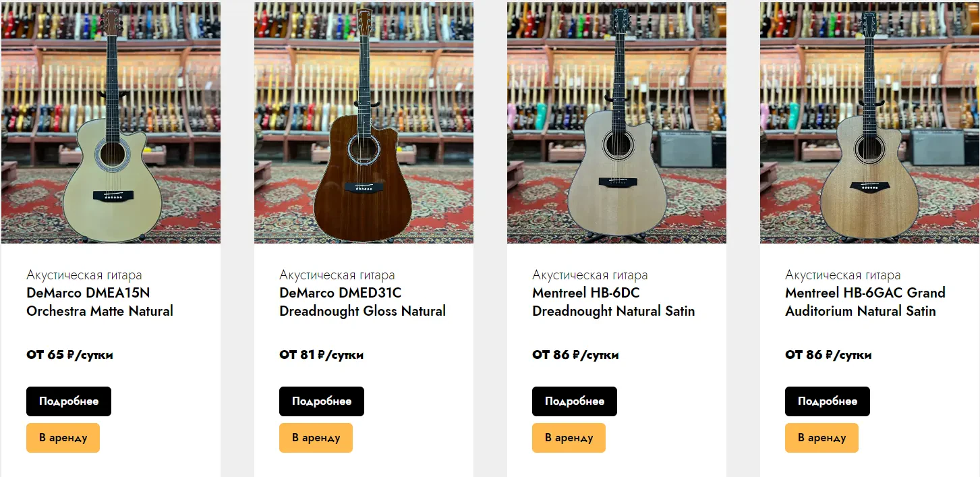Click Акустическая гитара label above Mentreel HB-6DC

tap(590, 275)
